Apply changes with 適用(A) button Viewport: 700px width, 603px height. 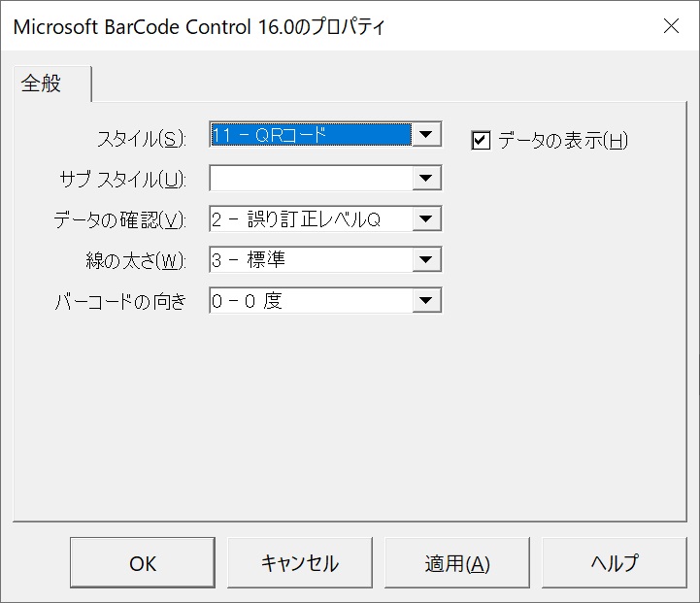tap(457, 563)
